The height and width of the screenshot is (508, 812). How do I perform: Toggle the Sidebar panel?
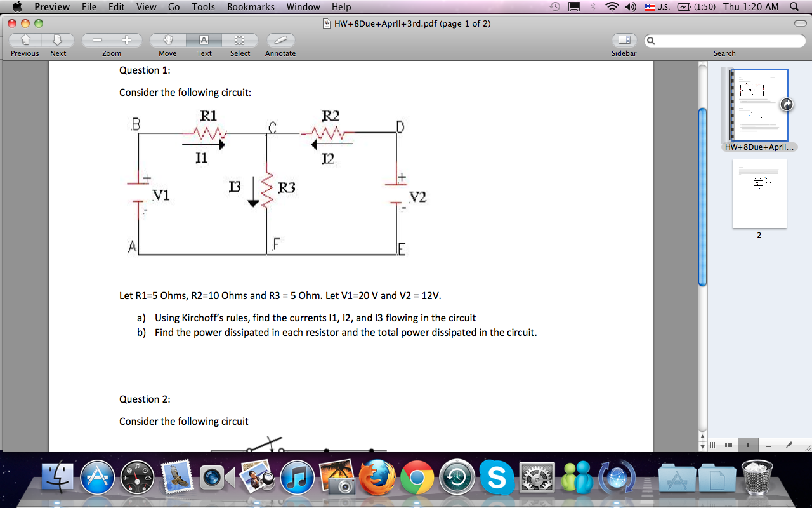[624, 40]
